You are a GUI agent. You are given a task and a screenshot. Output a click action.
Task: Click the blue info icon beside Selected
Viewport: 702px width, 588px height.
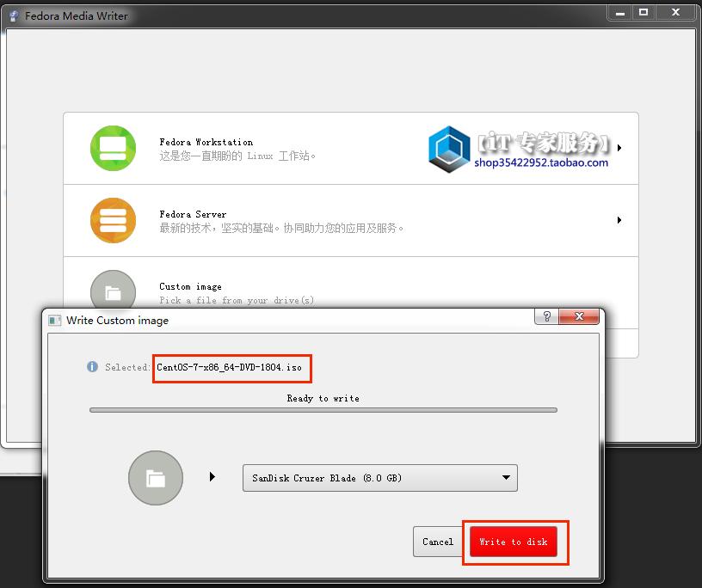click(92, 366)
